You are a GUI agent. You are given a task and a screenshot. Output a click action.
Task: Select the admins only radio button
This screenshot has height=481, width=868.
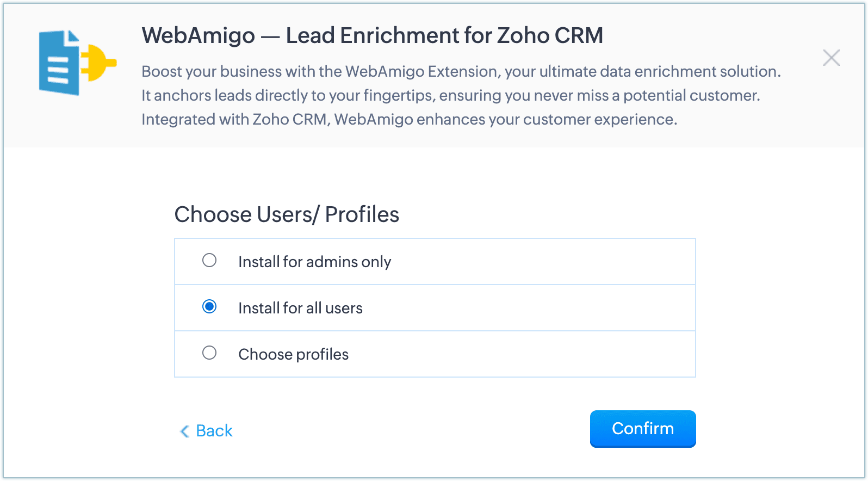pyautogui.click(x=209, y=261)
